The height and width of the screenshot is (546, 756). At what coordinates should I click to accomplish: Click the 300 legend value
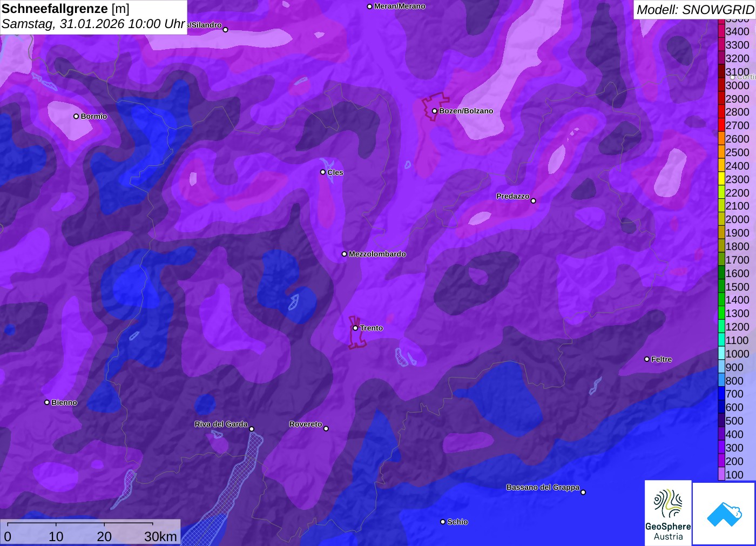point(734,448)
